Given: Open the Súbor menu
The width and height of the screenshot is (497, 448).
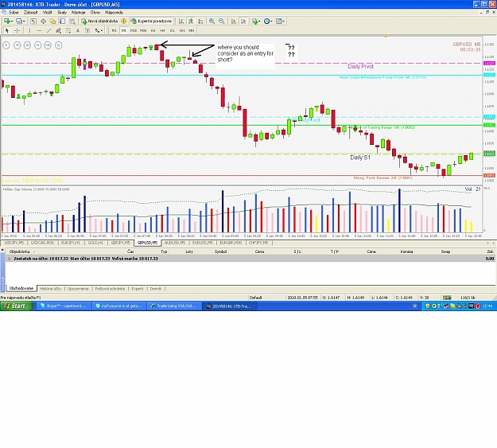Looking at the screenshot, I should (14, 13).
